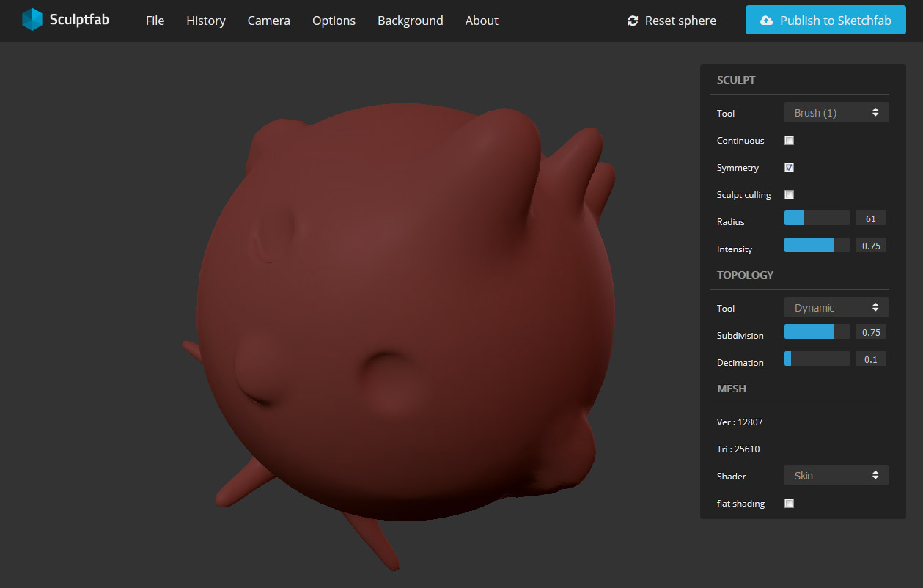Open the Camera menu

pyautogui.click(x=268, y=21)
